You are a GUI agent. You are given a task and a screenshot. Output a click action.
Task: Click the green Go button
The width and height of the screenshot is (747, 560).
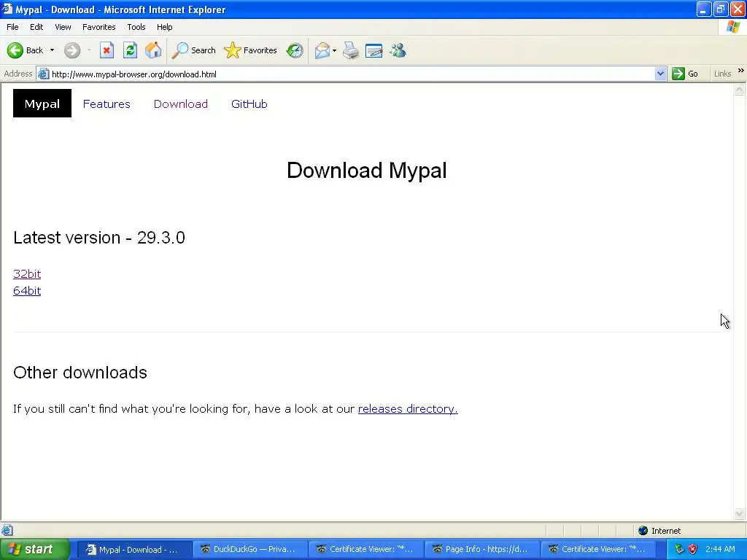[x=685, y=74]
